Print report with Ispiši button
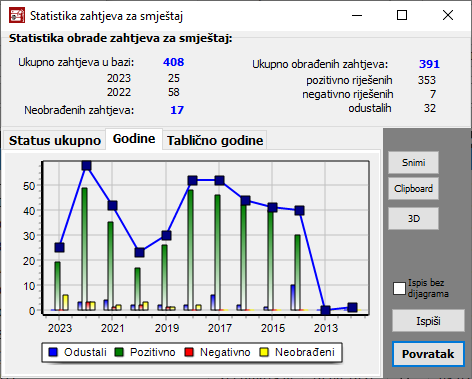472x379 pixels. [x=428, y=321]
